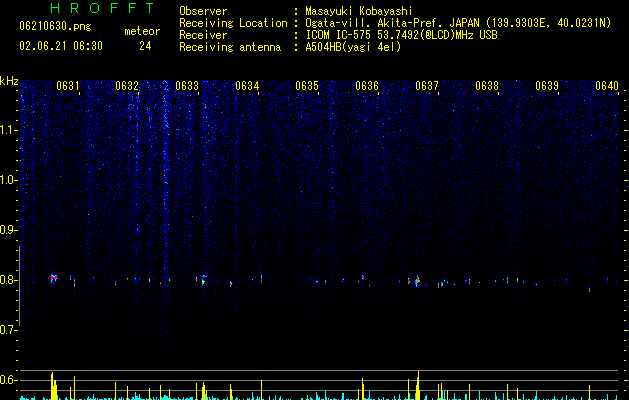Select the file name 06210630.png
Screen dimensions: 629x400
tap(55, 27)
